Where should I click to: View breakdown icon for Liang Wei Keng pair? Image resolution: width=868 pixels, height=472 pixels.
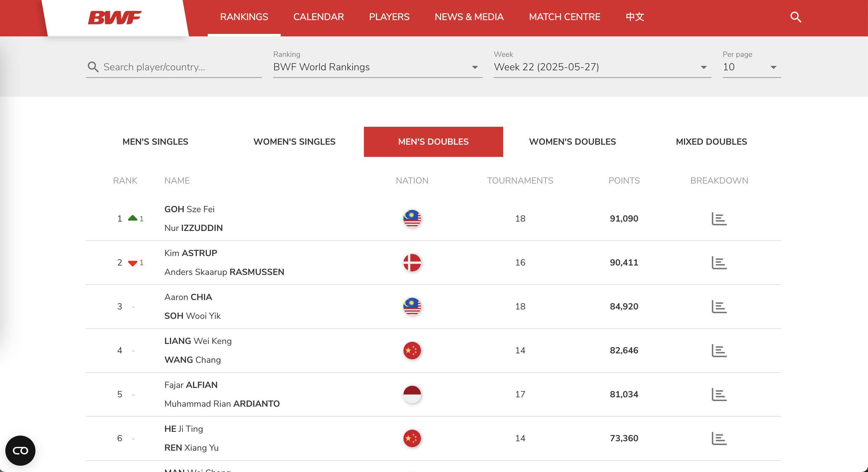coord(719,351)
